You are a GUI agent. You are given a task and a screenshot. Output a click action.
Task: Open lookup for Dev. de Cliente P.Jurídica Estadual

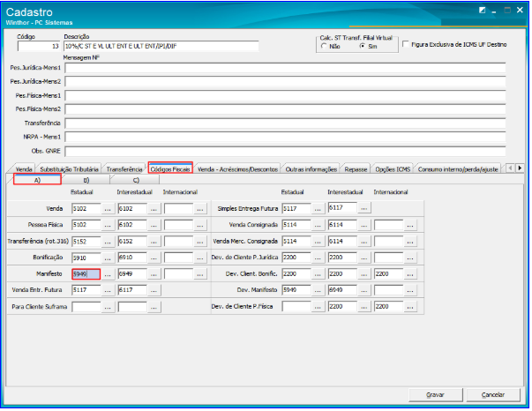[318, 258]
